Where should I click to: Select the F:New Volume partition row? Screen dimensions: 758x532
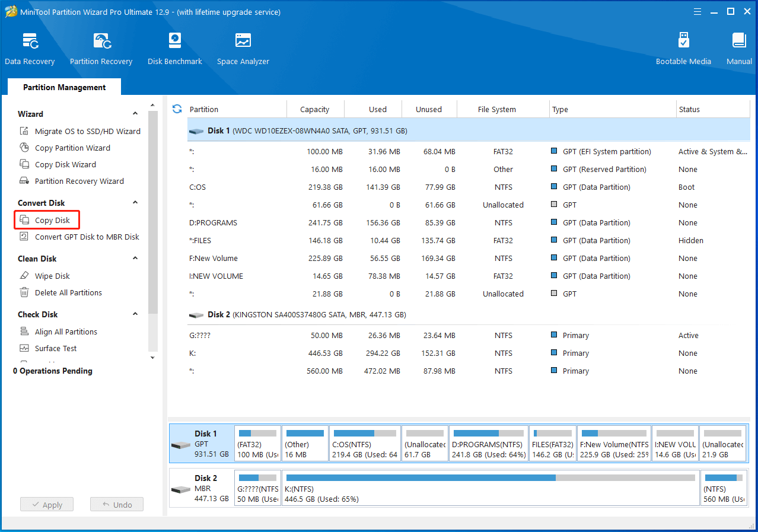point(469,258)
